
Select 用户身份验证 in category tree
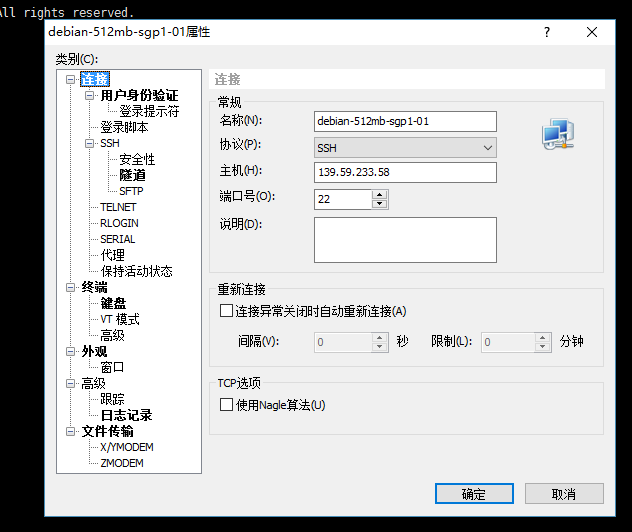(139, 95)
